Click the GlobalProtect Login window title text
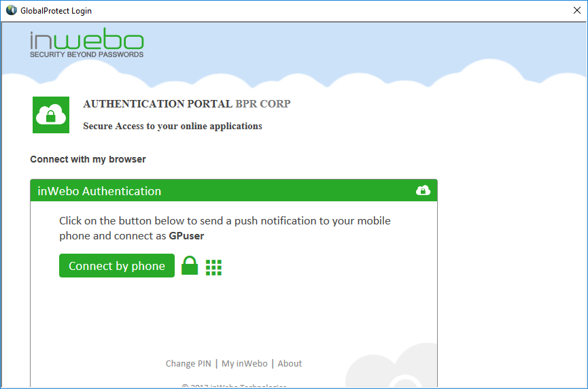This screenshot has width=588, height=389. coord(56,11)
